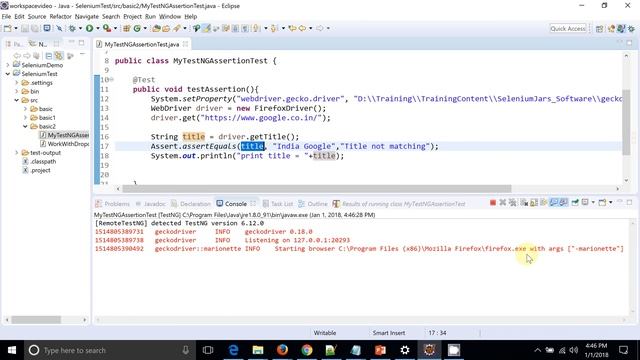
Task: Open the Display Selected Console dropdown
Action: point(593,202)
